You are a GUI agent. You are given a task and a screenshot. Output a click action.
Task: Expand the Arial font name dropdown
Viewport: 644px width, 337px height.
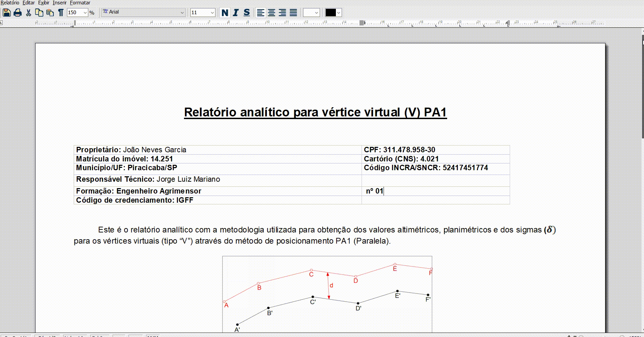click(x=183, y=12)
